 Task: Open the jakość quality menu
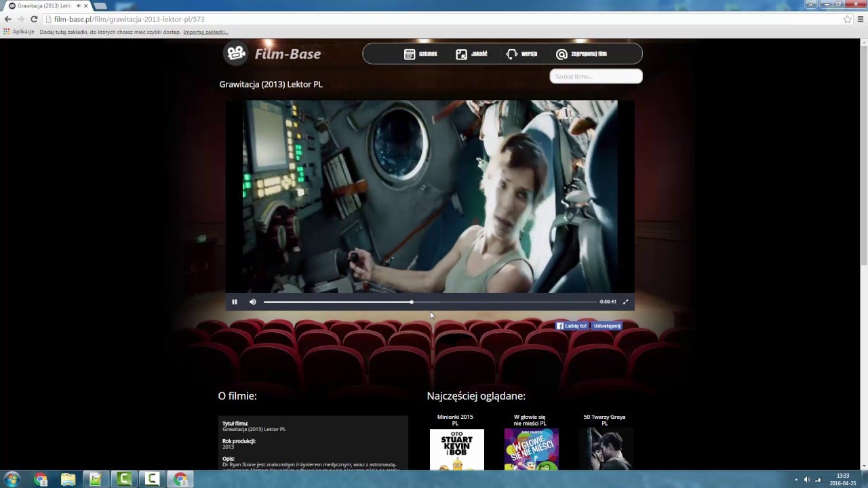[471, 54]
